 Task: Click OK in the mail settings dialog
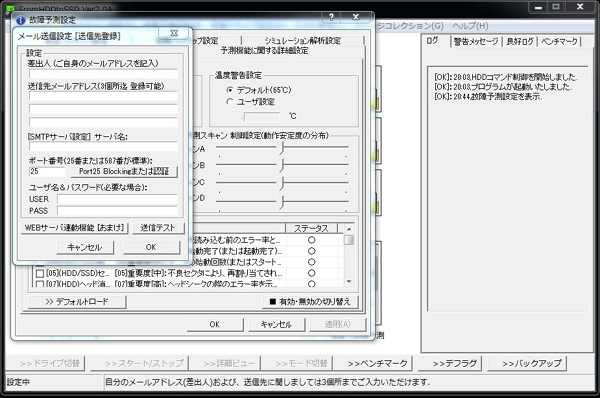pos(151,248)
